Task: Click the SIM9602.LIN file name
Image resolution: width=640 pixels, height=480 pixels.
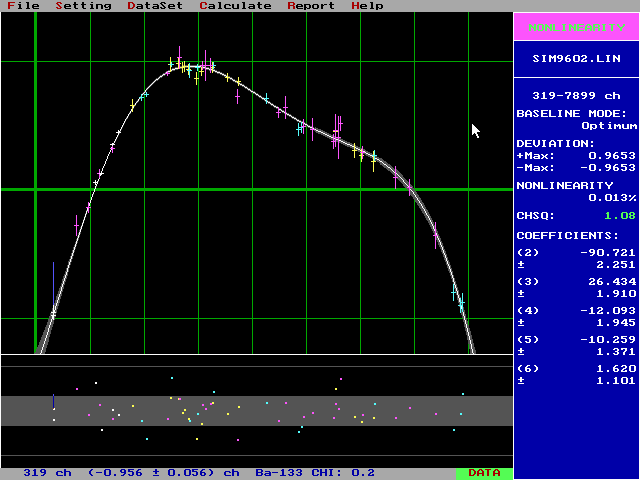Action: pos(576,59)
